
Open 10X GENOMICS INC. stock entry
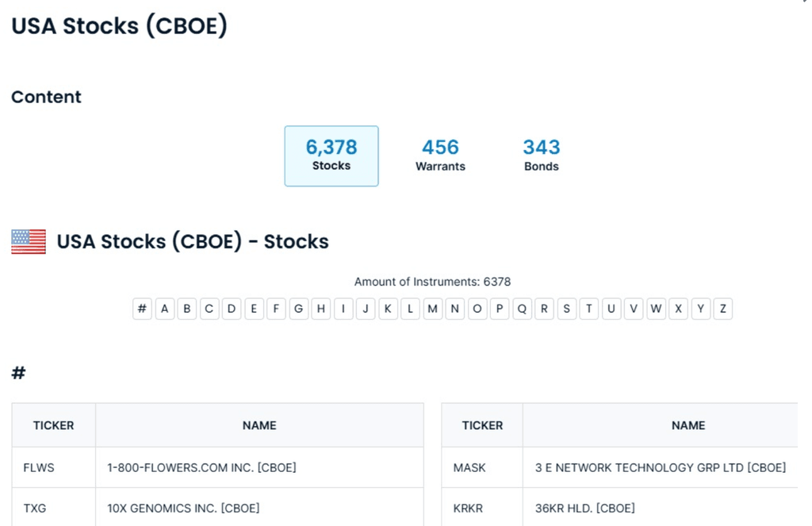(x=183, y=508)
